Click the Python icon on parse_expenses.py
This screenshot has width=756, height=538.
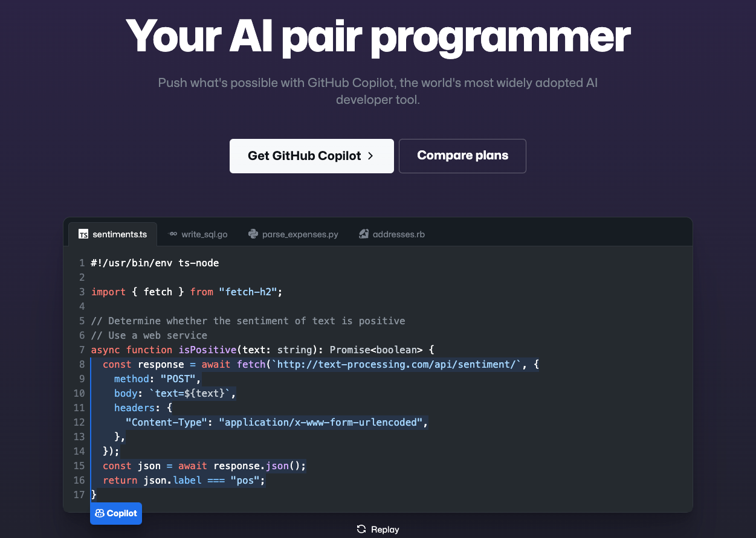point(253,234)
